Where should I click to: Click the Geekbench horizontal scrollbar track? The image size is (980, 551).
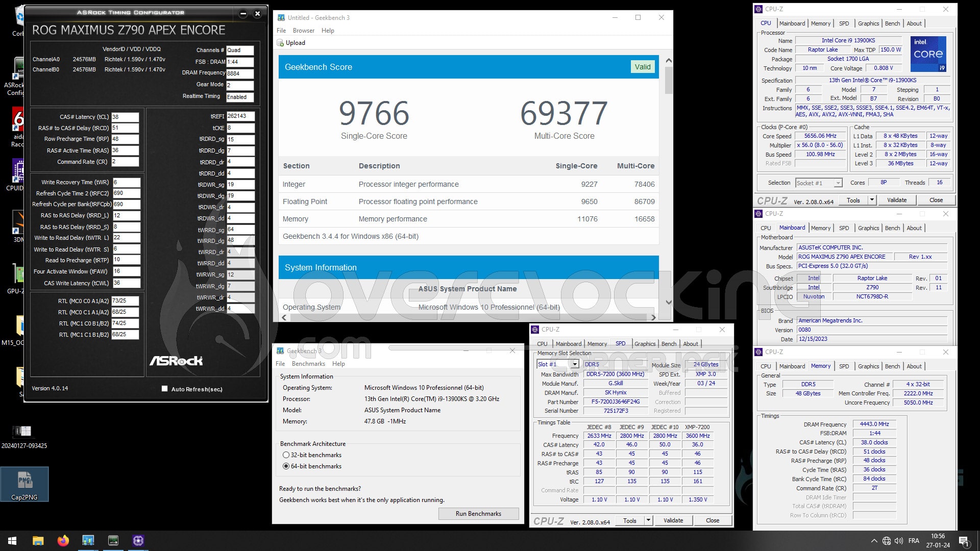[469, 317]
